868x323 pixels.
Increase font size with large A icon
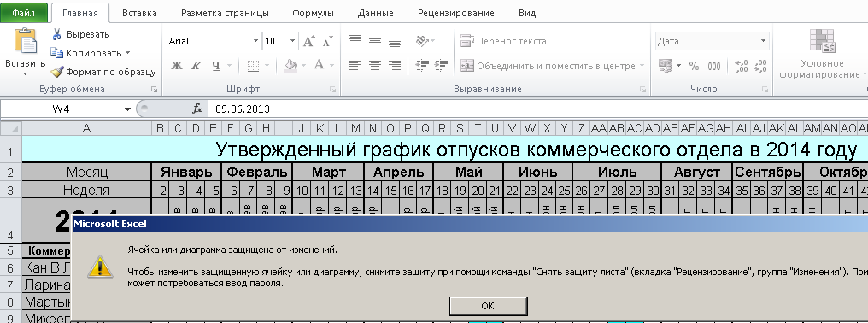point(308,41)
